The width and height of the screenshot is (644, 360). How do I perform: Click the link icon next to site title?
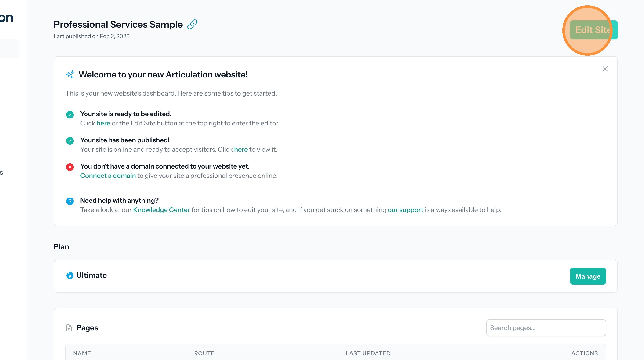[192, 24]
